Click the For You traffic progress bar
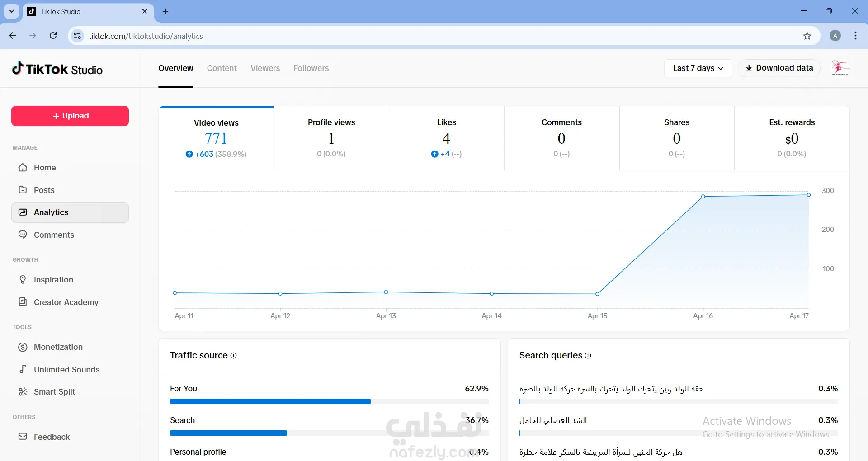Image resolution: width=868 pixels, height=461 pixels. (x=330, y=401)
